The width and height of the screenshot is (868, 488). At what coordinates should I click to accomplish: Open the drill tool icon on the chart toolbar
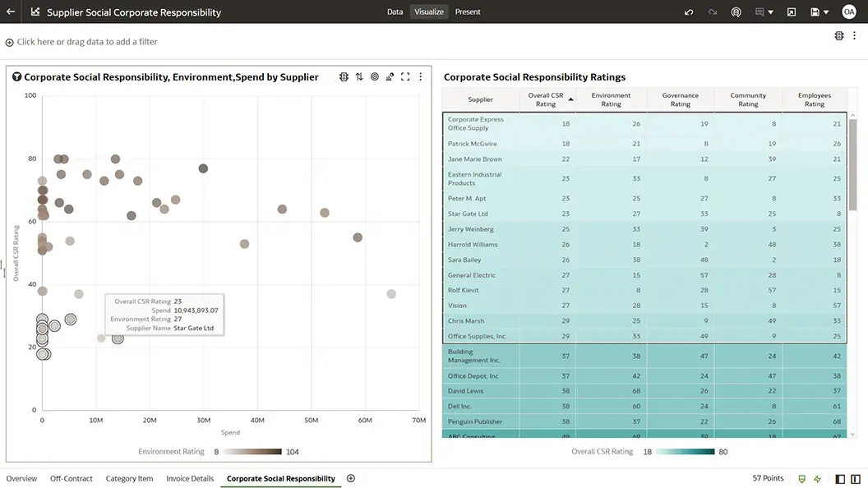[390, 76]
